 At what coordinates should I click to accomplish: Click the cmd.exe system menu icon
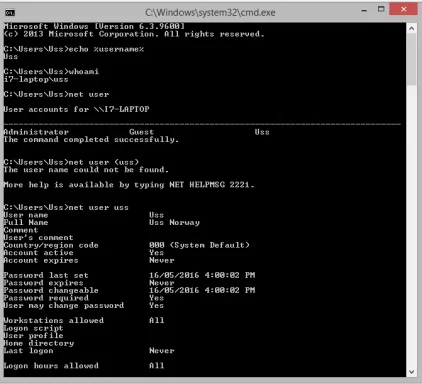click(10, 13)
